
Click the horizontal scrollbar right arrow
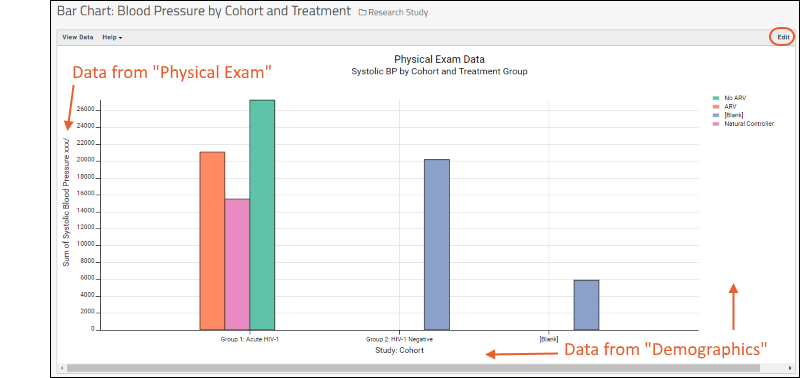[x=790, y=368]
